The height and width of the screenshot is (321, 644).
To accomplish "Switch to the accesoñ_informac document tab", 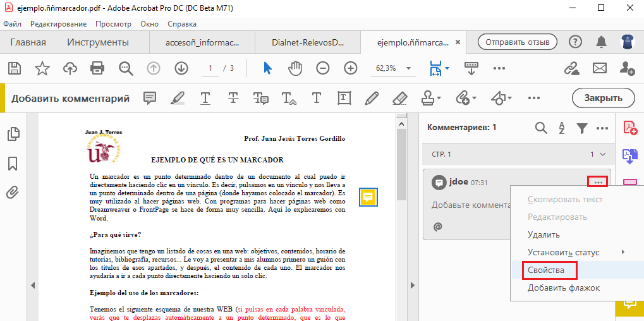I will [x=202, y=42].
